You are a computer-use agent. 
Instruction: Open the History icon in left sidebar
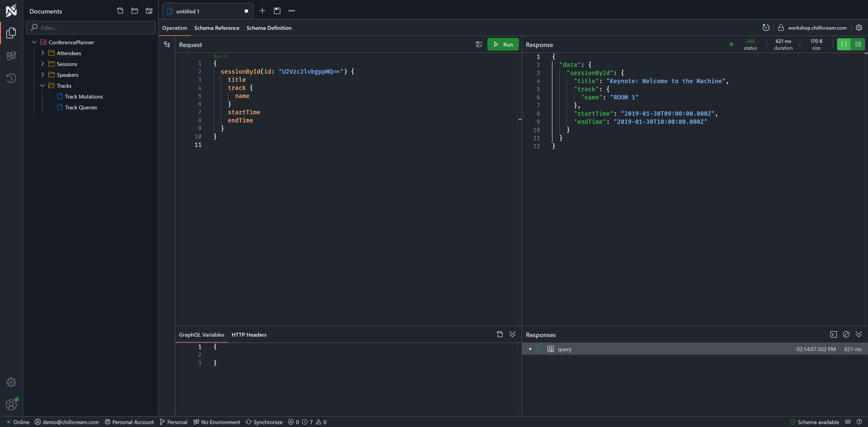click(11, 78)
